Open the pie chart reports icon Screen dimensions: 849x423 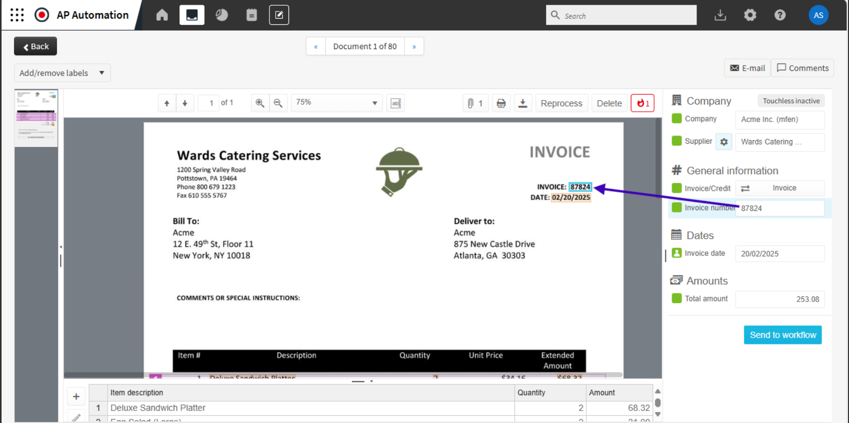coord(221,15)
